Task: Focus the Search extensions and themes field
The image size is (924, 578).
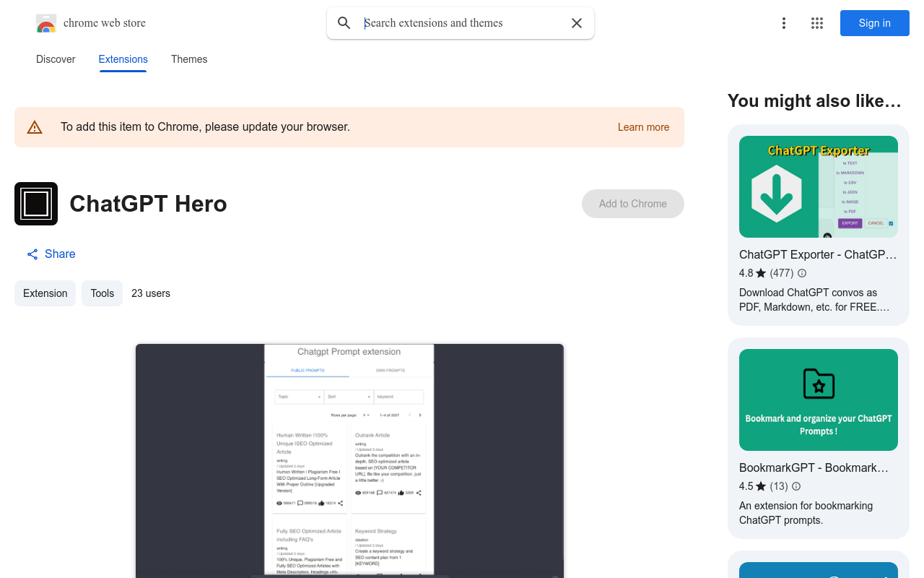Action: pyautogui.click(x=462, y=23)
